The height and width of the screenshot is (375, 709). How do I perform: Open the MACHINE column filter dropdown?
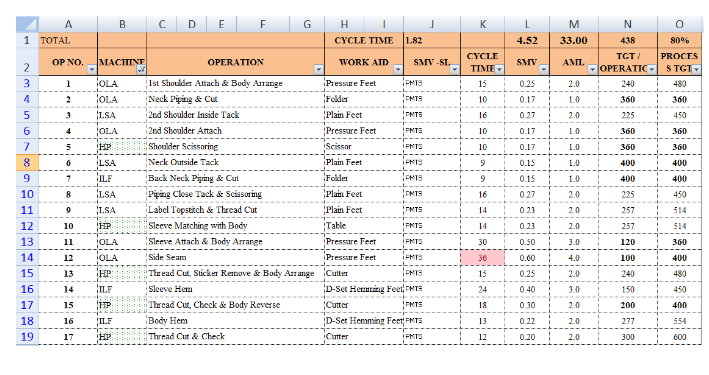pyautogui.click(x=141, y=70)
